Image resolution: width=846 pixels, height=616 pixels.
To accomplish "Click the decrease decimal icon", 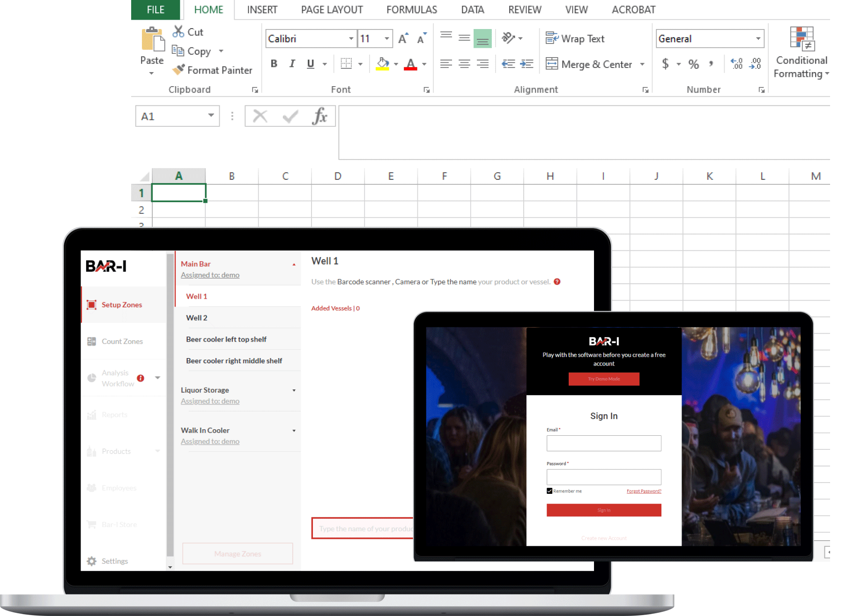I will [755, 64].
